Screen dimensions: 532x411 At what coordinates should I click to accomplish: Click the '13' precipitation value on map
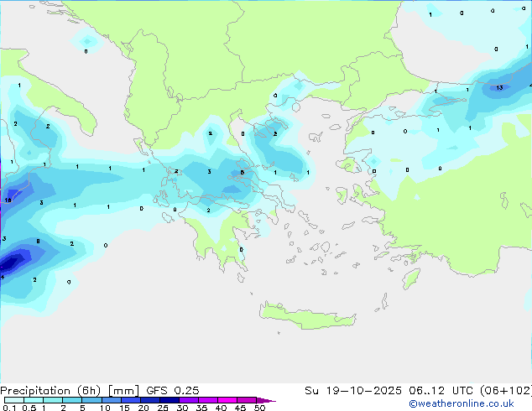point(499,88)
